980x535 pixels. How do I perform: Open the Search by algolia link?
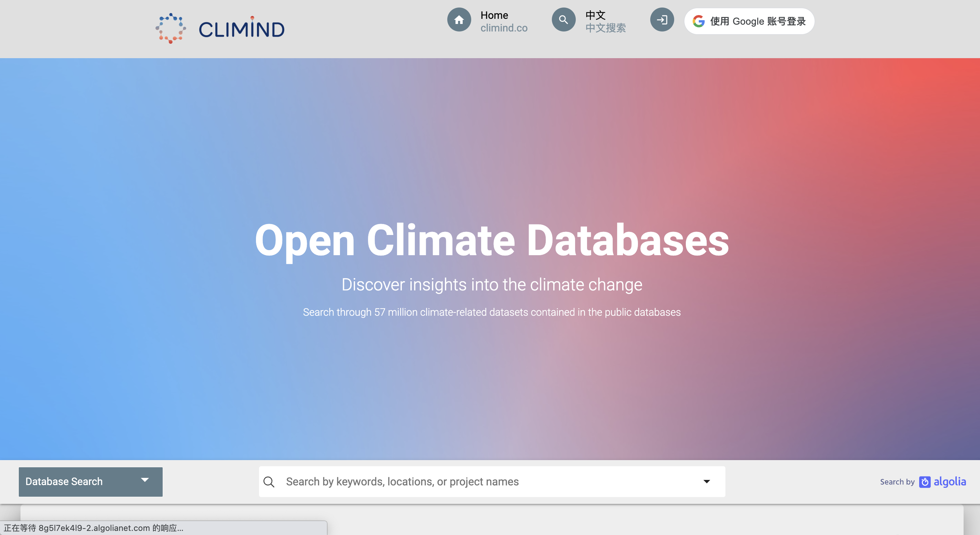pos(923,482)
